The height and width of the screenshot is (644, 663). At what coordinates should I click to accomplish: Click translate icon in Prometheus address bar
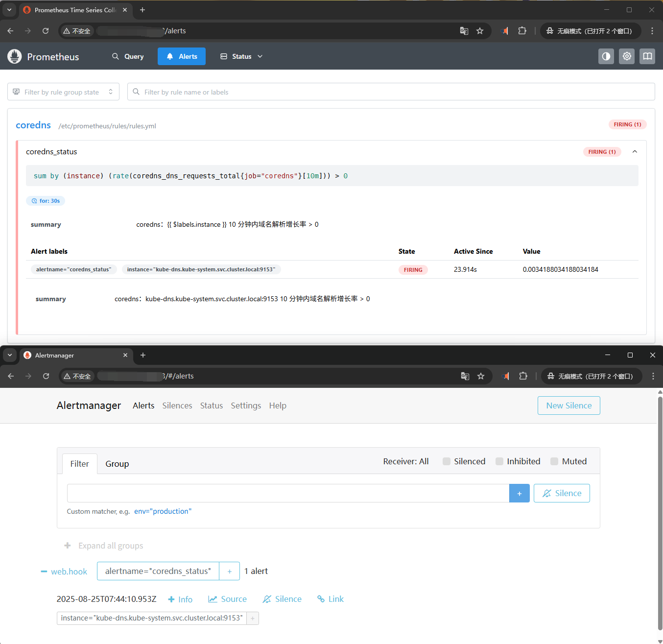(464, 31)
